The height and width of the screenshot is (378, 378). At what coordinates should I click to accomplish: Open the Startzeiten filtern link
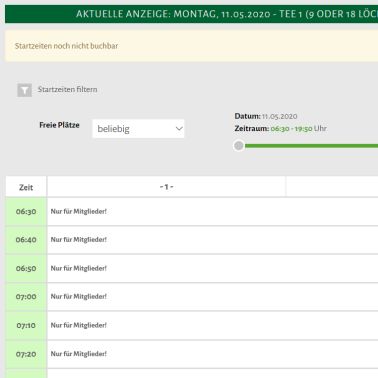click(x=67, y=89)
